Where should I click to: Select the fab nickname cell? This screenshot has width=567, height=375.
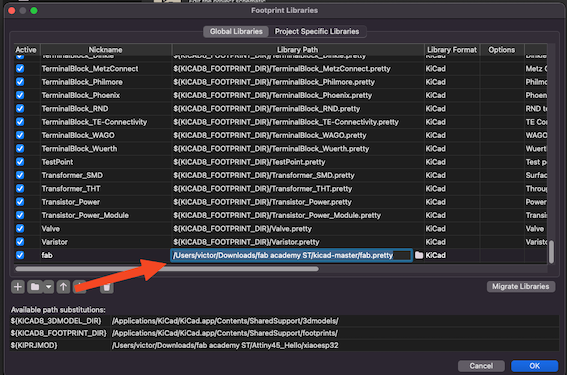pos(106,255)
